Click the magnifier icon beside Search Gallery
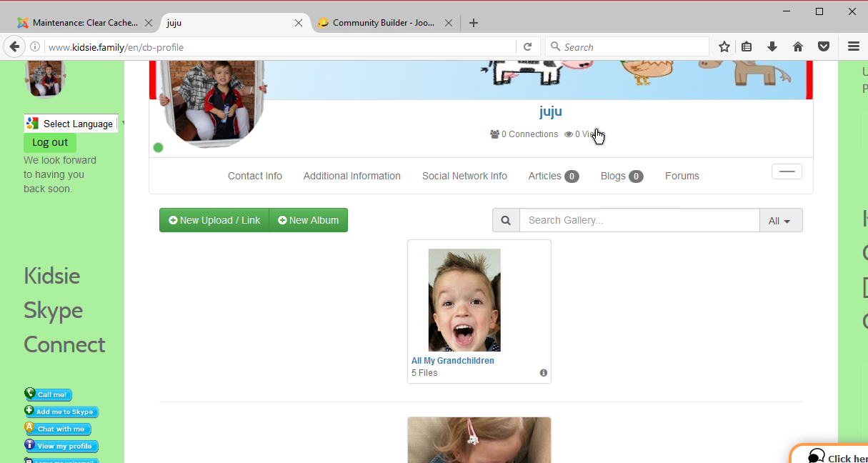Viewport: 868px width, 463px height. point(506,221)
